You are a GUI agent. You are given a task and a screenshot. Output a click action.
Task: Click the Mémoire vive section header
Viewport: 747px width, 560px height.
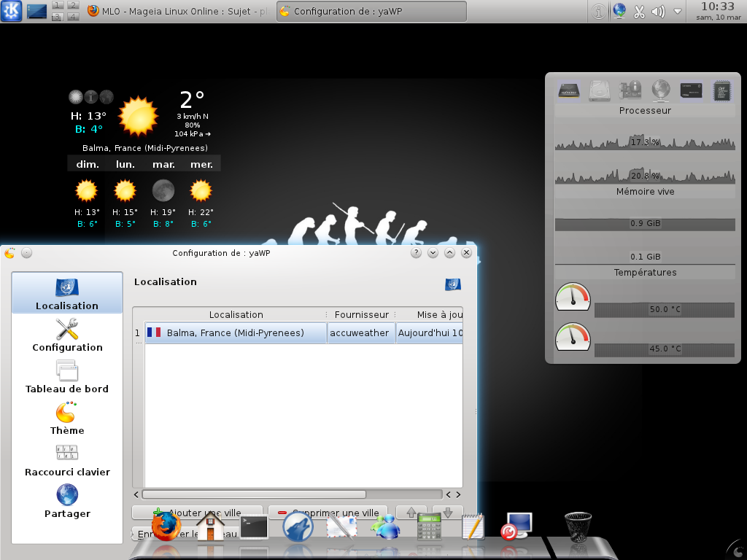[645, 192]
